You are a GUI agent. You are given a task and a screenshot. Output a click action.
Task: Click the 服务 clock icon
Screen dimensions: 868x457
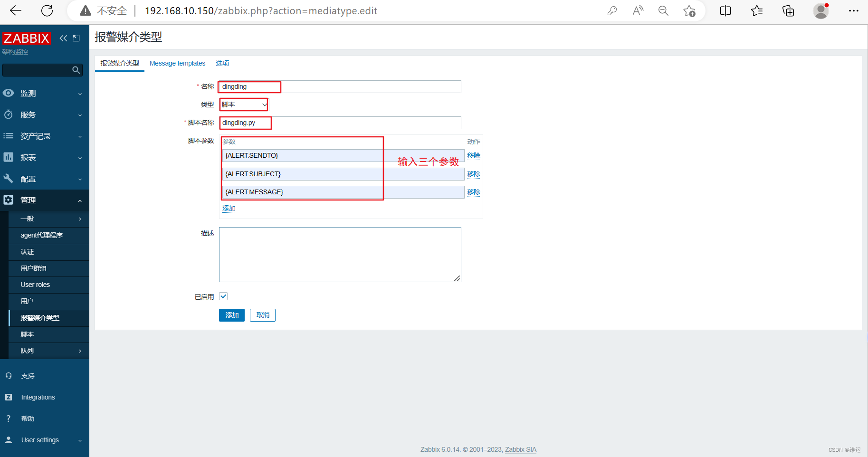[x=9, y=114]
